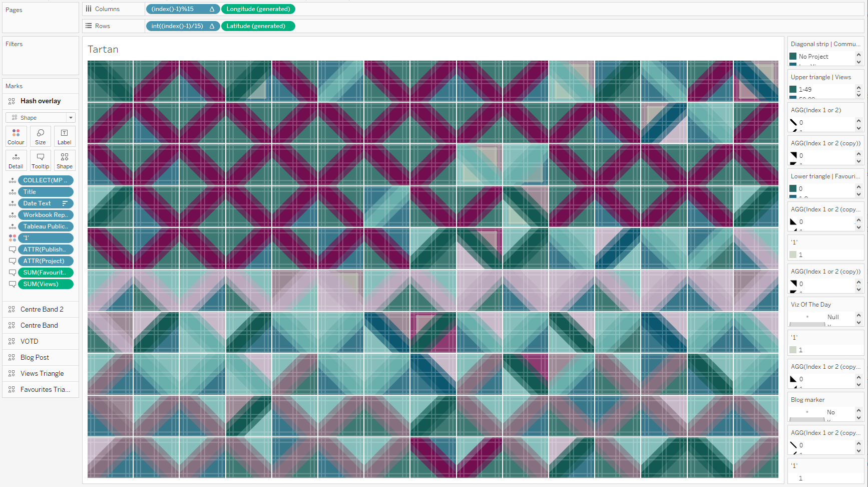The width and height of the screenshot is (868, 487).
Task: Click detail icon beside COLLECT(MP..) pill
Action: pos(13,180)
